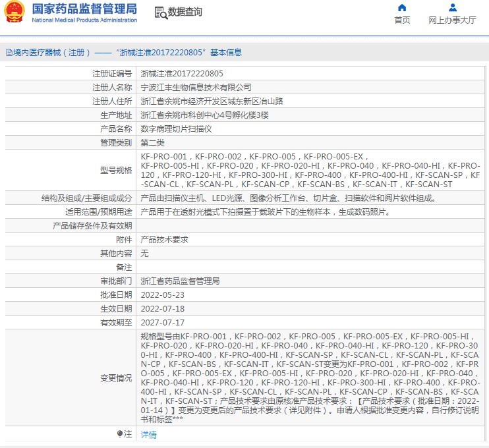
Task: Click the 网上办事大厅 person icon
Action: tap(452, 8)
